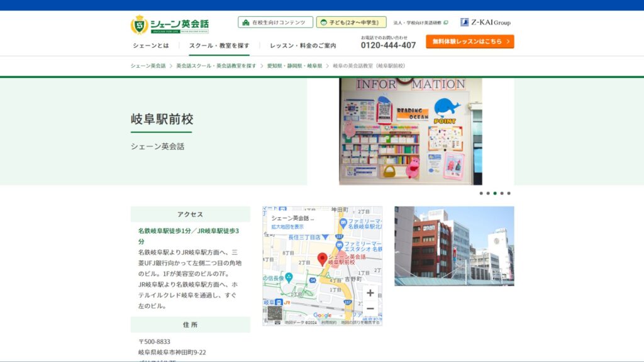Select the second carousel dot
Image resolution: width=644 pixels, height=362 pixels.
pyautogui.click(x=488, y=194)
